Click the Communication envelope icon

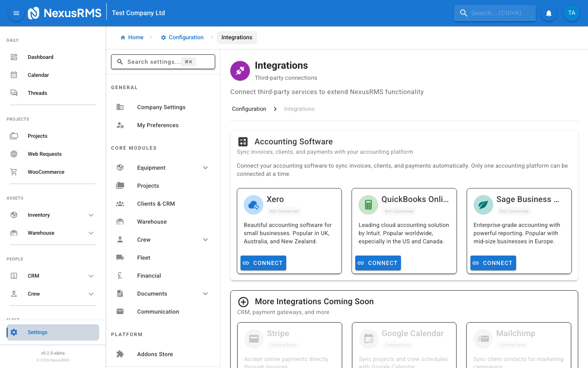[120, 311]
